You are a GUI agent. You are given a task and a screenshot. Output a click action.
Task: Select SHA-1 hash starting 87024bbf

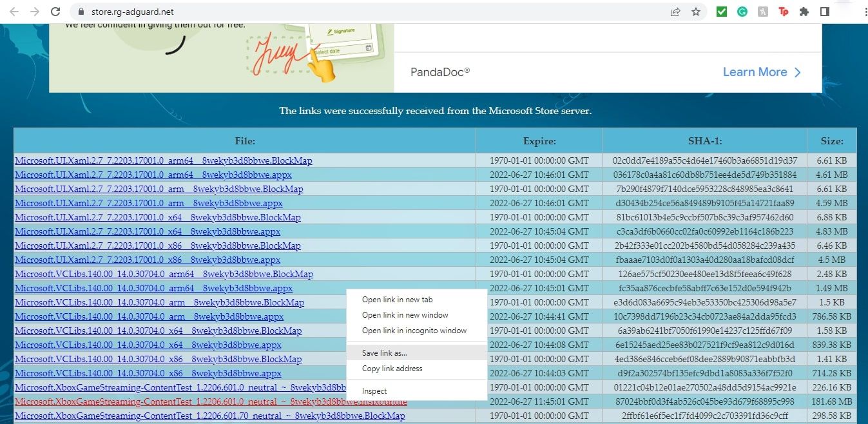705,401
